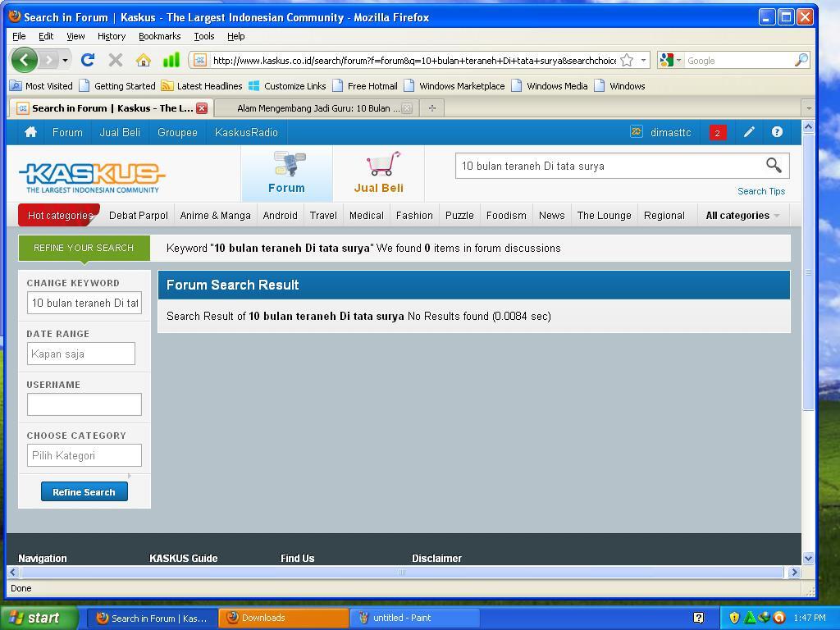The width and height of the screenshot is (840, 630).
Task: Stop loading with the X toolbar icon
Action: click(115, 60)
